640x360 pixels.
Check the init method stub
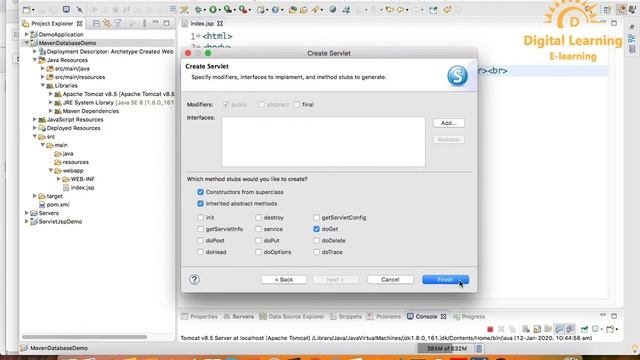pos(200,218)
